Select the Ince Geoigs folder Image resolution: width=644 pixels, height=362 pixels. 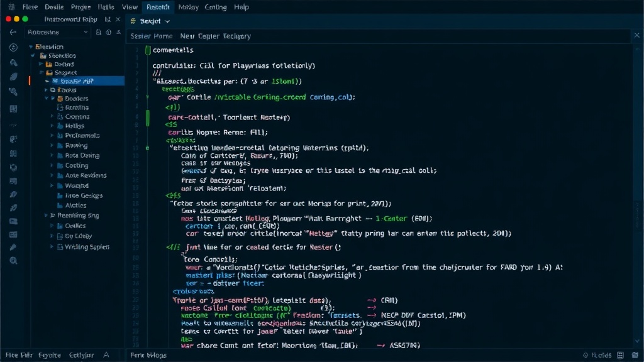pos(84,196)
